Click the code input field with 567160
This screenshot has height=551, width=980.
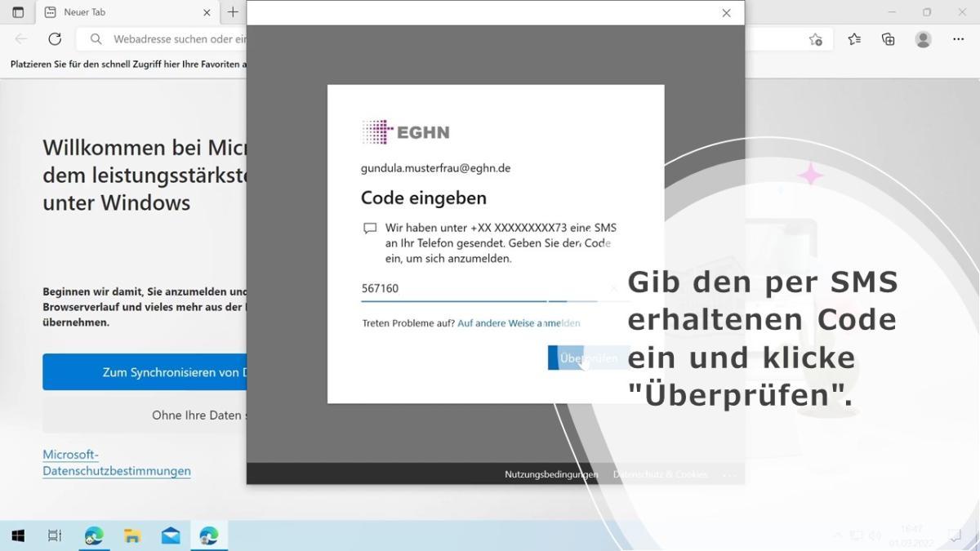482,288
